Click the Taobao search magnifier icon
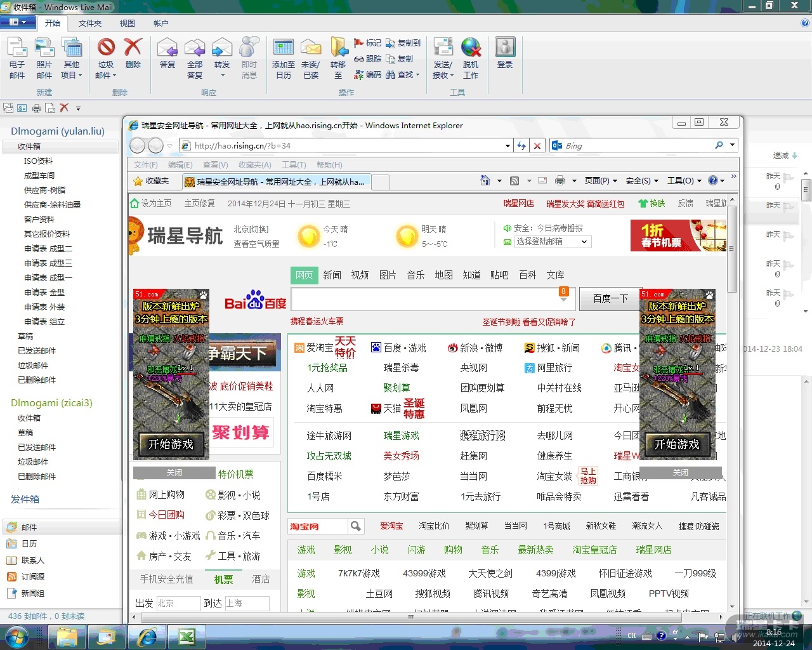Image resolution: width=812 pixels, height=650 pixels. tap(356, 526)
